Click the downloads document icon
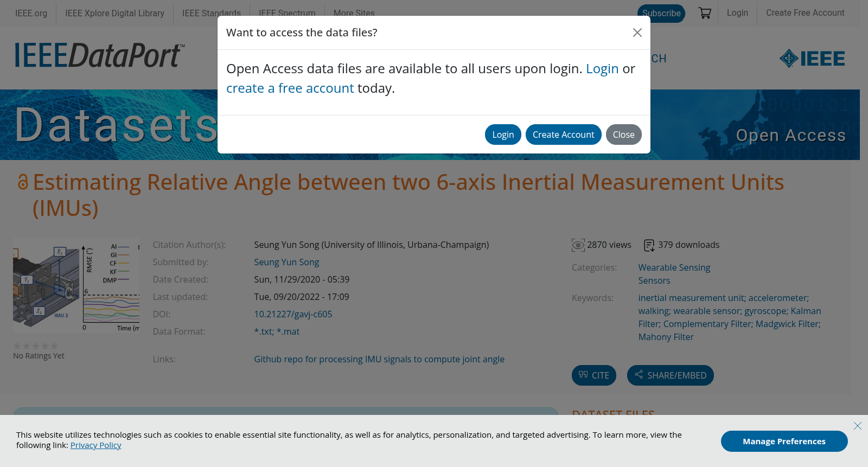The image size is (868, 467). [649, 245]
